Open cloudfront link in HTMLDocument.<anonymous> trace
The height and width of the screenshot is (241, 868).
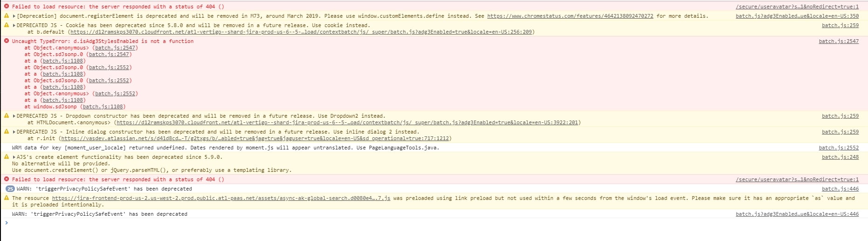pos(347,122)
